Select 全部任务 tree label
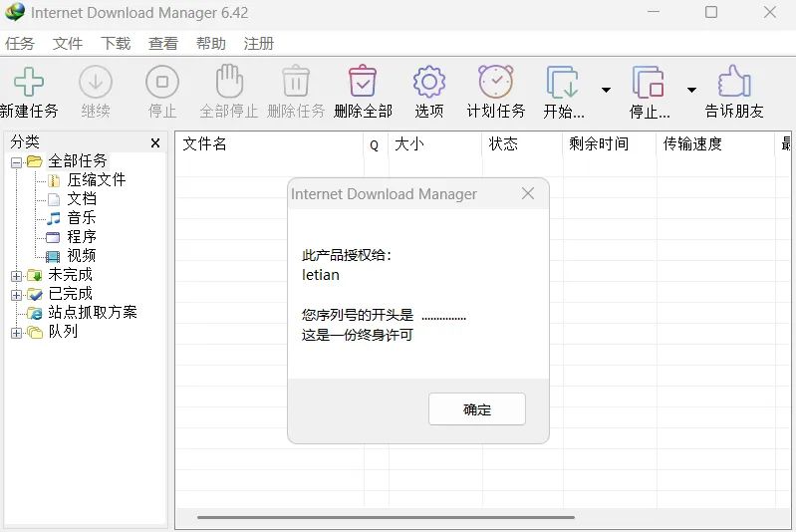This screenshot has width=796, height=532. pyautogui.click(x=78, y=161)
